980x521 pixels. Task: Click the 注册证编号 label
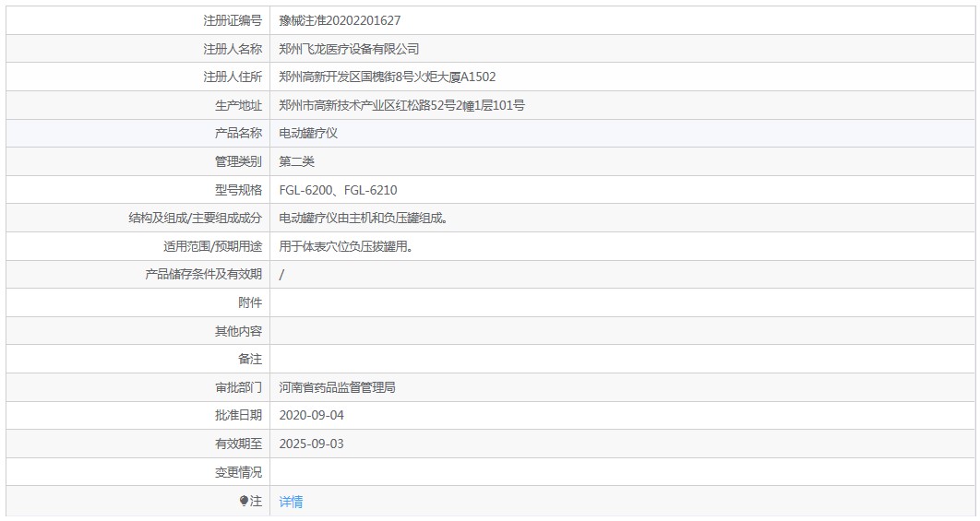click(x=233, y=20)
